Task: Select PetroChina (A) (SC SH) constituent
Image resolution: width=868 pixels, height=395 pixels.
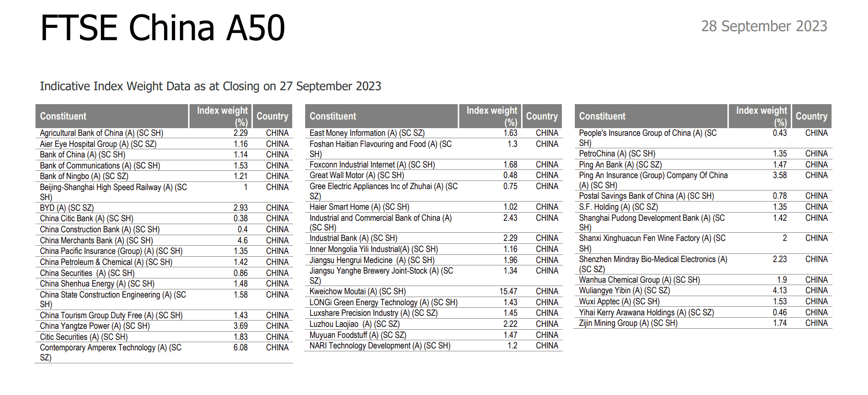Action: point(617,154)
